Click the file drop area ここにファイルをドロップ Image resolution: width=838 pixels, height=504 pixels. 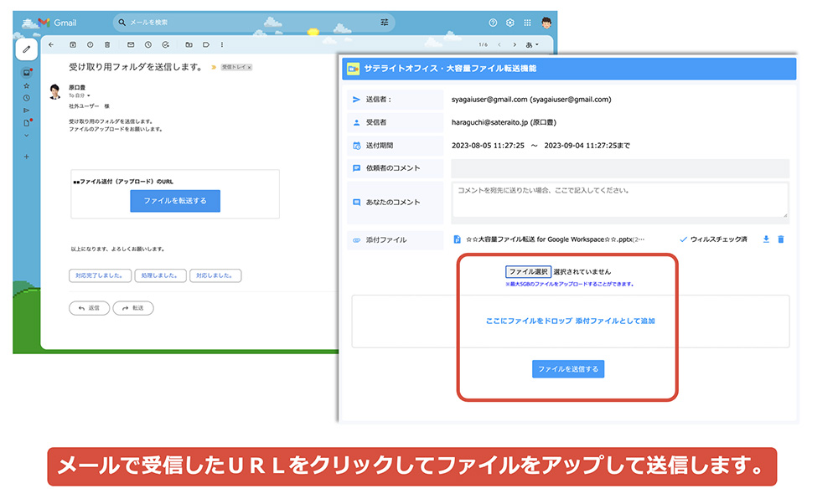(x=570, y=321)
